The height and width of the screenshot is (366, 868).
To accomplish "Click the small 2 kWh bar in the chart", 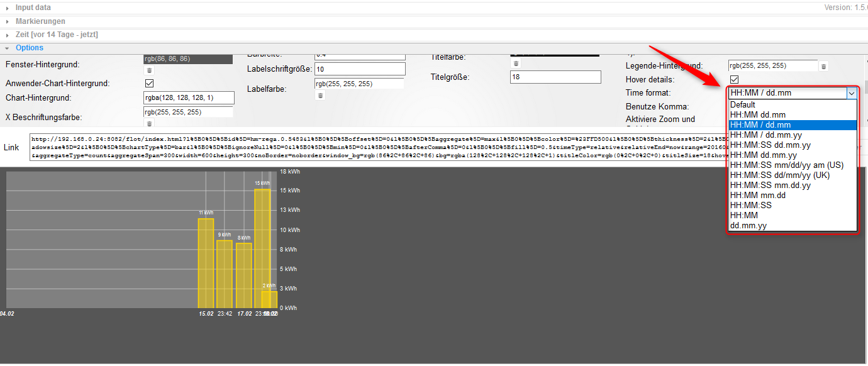I will [x=269, y=299].
